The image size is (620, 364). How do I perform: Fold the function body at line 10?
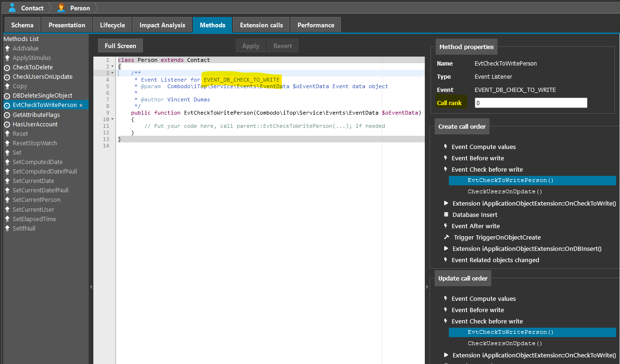112,119
